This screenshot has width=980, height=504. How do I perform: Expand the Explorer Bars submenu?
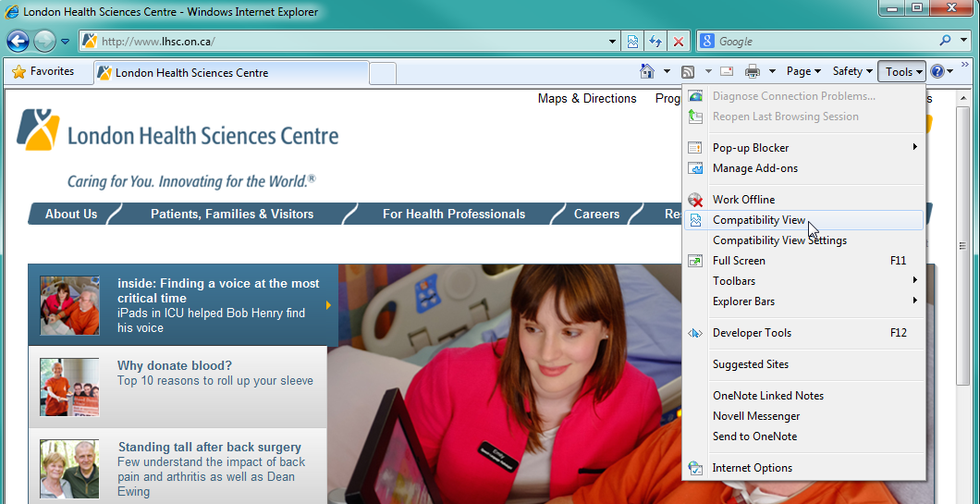tap(804, 301)
